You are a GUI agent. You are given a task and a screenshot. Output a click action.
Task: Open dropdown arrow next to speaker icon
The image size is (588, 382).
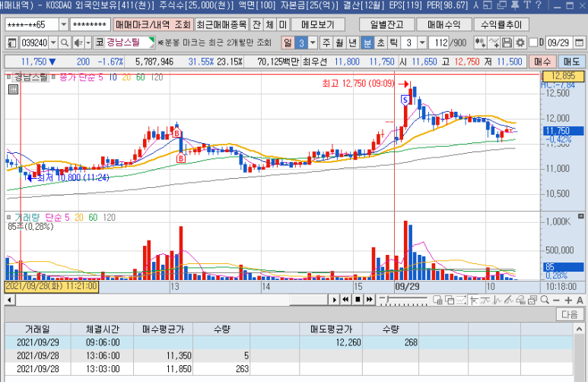pos(88,43)
